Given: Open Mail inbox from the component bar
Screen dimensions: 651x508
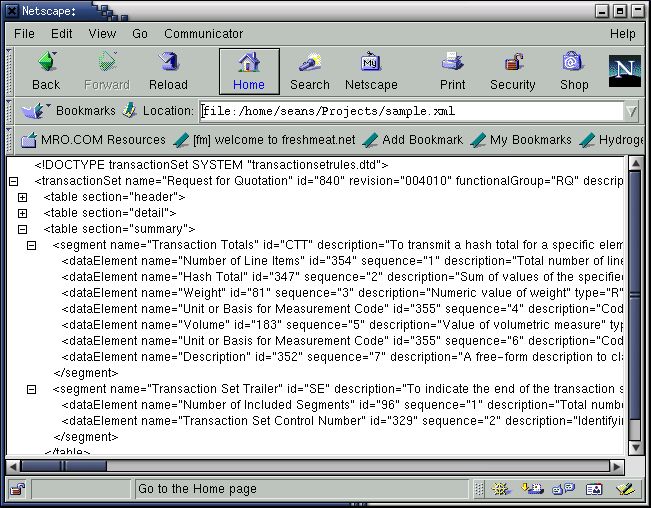Looking at the screenshot, I should (x=532, y=489).
